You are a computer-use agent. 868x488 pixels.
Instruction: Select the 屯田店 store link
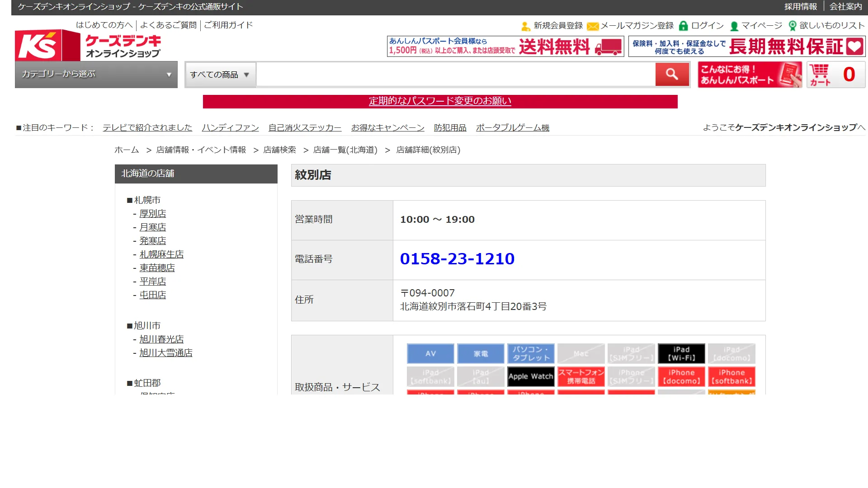pos(152,295)
